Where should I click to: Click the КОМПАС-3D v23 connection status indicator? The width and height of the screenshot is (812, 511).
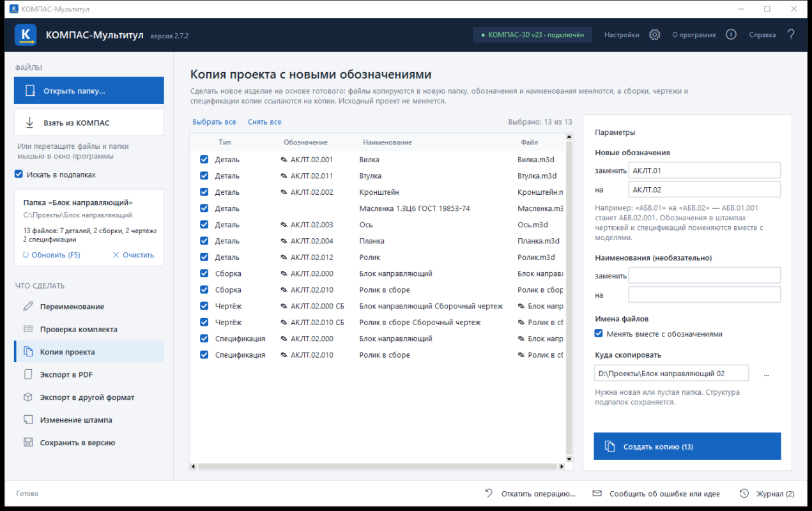click(532, 34)
